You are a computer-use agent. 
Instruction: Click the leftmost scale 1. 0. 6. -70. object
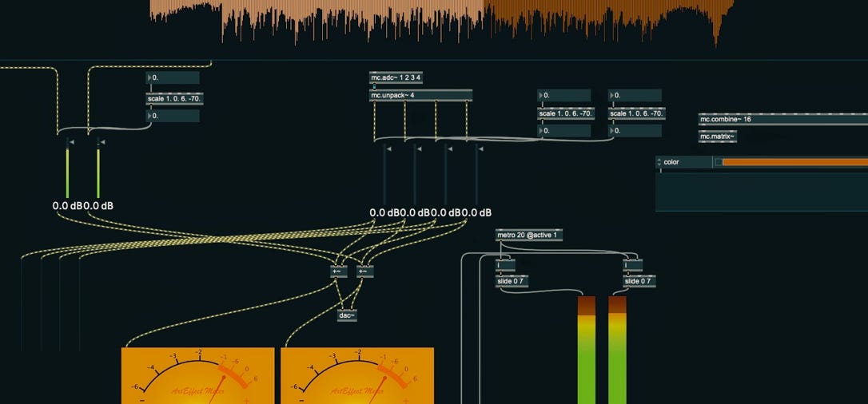click(173, 100)
